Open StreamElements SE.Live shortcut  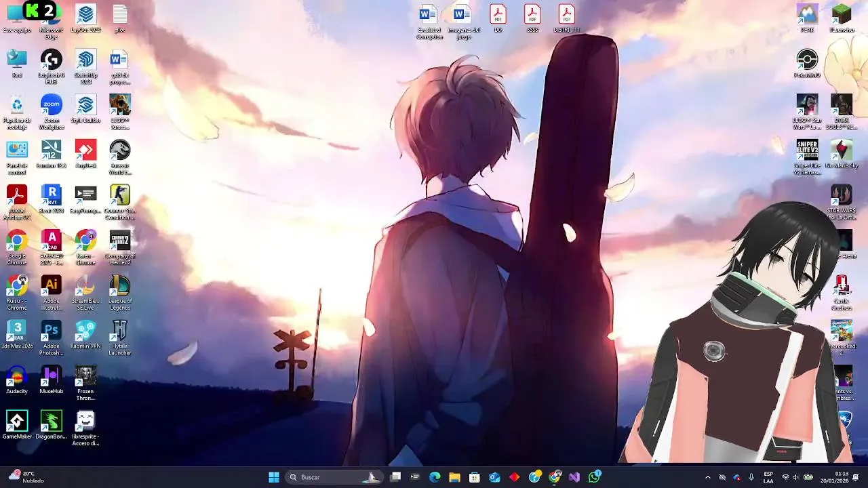85,293
